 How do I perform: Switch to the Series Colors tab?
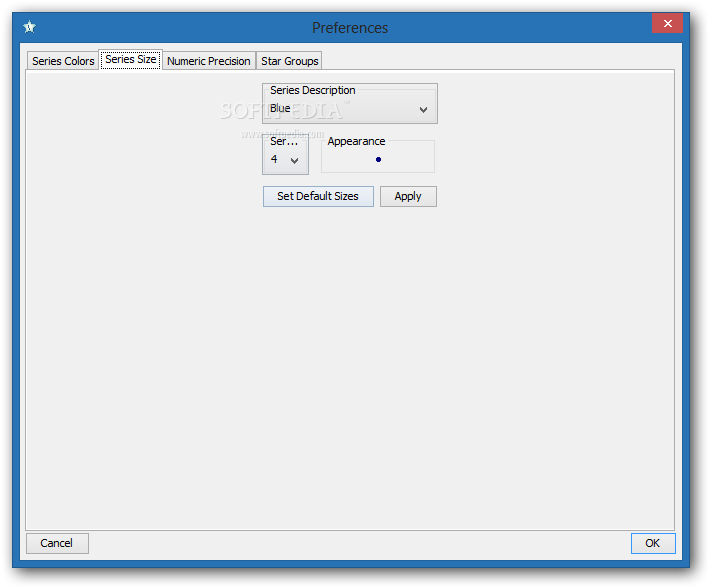click(63, 61)
